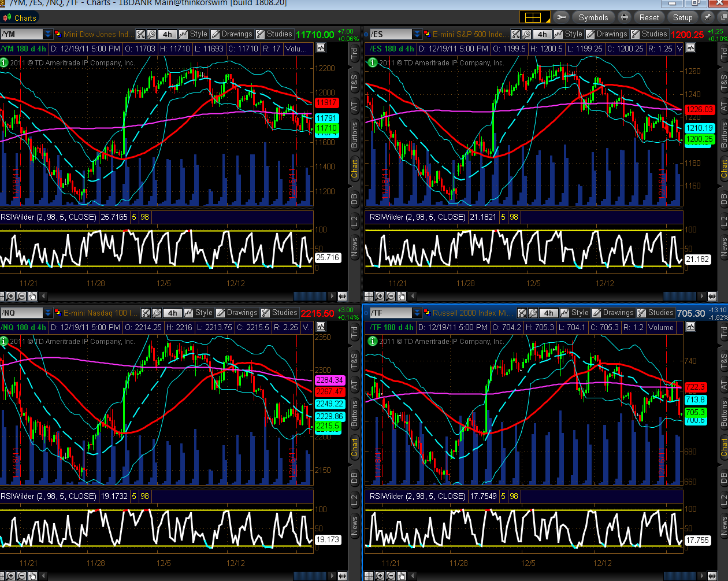The image size is (728, 581).
Task: Click the /ES symbol input field
Action: (391, 35)
